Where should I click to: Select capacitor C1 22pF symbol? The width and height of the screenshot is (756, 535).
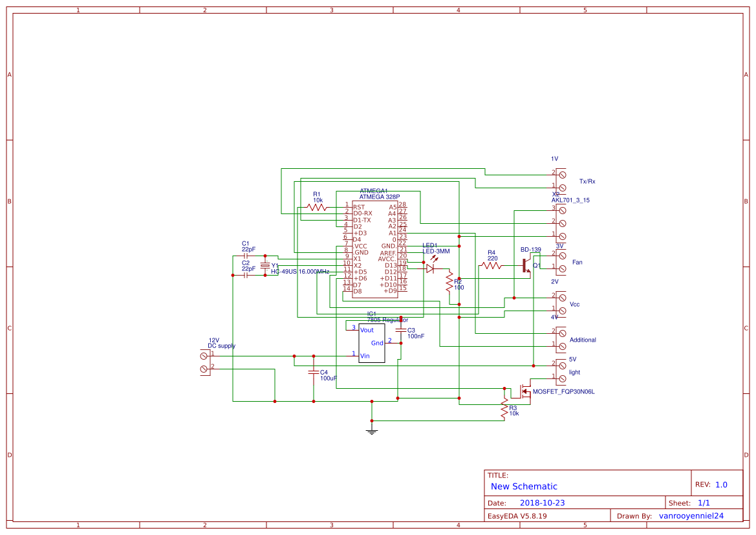245,256
